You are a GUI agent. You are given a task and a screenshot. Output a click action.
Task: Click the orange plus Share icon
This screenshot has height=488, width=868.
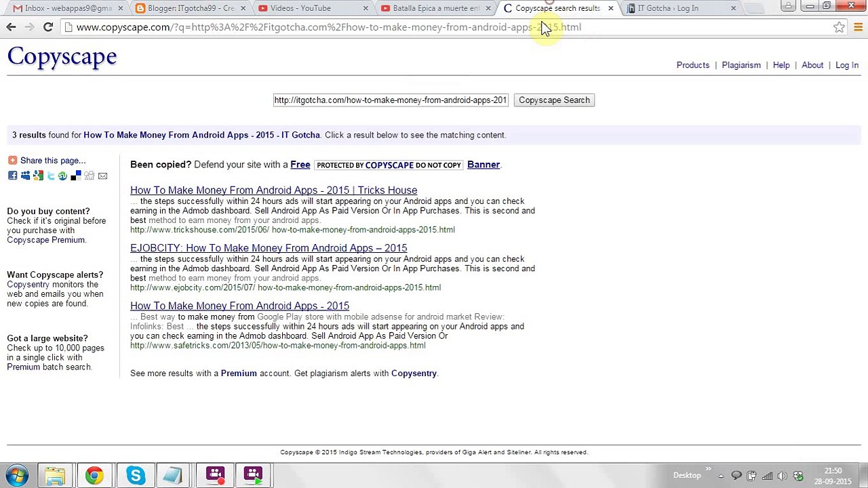(12, 161)
